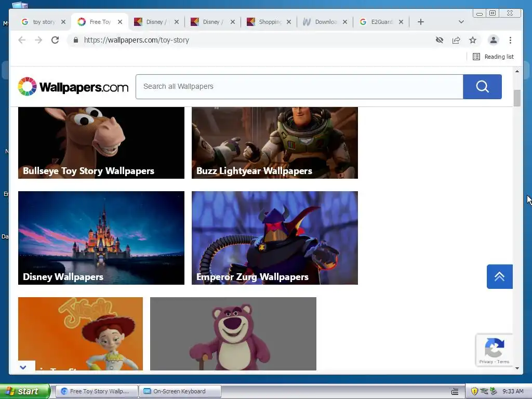The width and height of the screenshot is (532, 399).
Task: Open reCAPTCHA Privacy link
Action: (486, 362)
